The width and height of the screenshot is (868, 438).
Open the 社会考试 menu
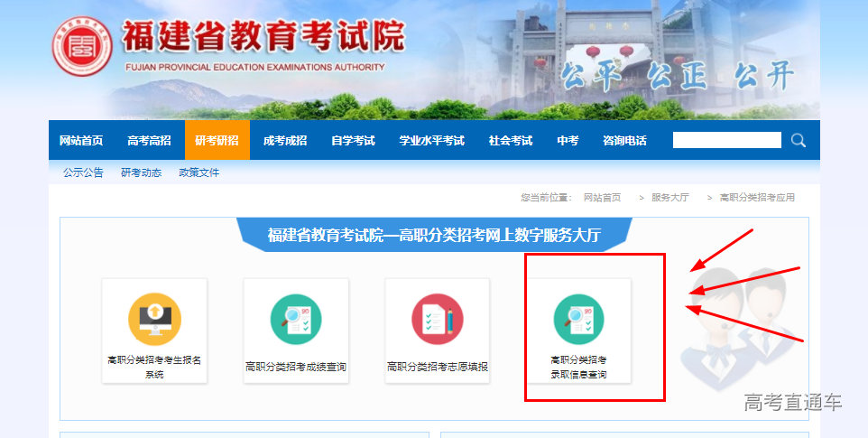(511, 141)
